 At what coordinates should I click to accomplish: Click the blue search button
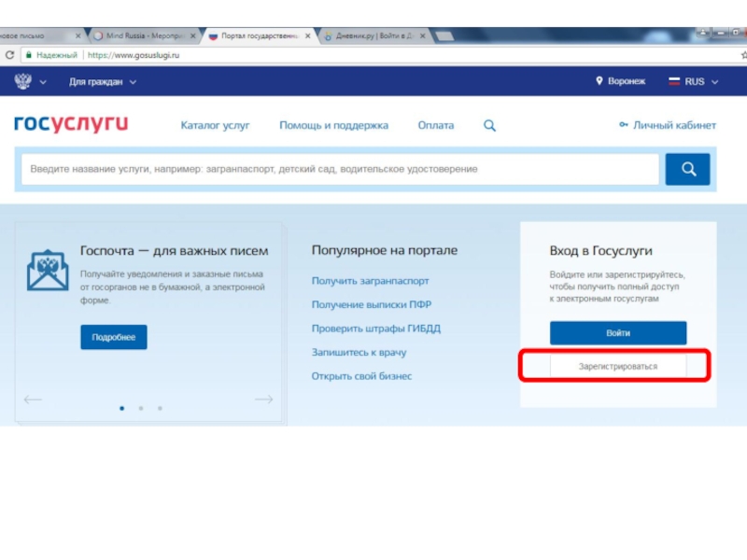tap(687, 169)
